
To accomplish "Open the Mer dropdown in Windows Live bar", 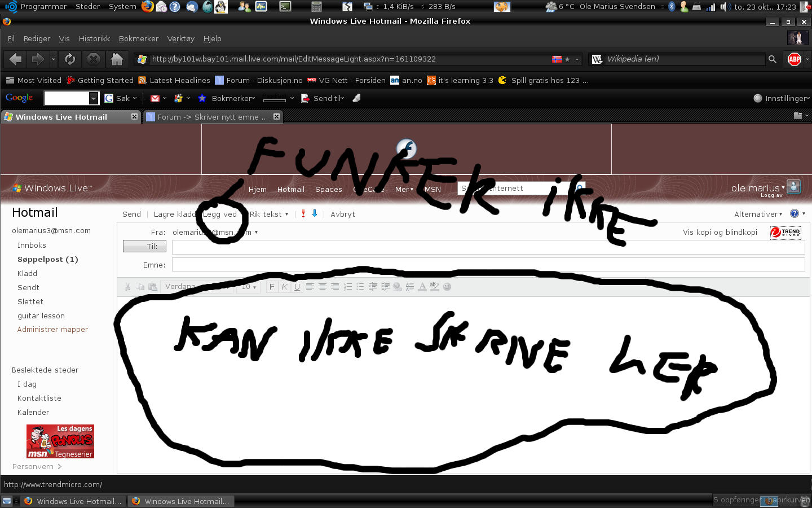I will 404,189.
